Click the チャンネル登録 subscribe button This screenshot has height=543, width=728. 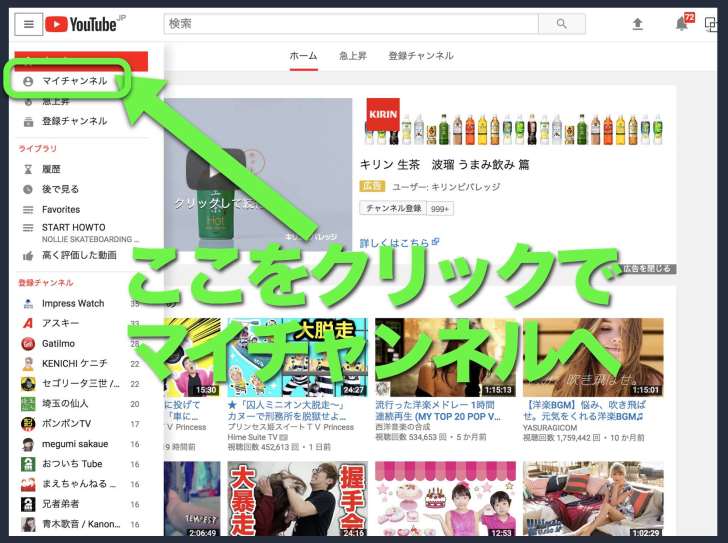click(393, 208)
